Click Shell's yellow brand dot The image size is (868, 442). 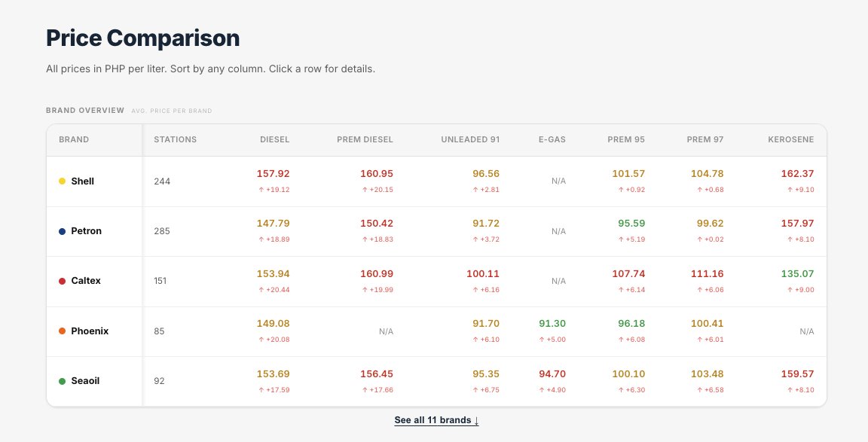(62, 181)
